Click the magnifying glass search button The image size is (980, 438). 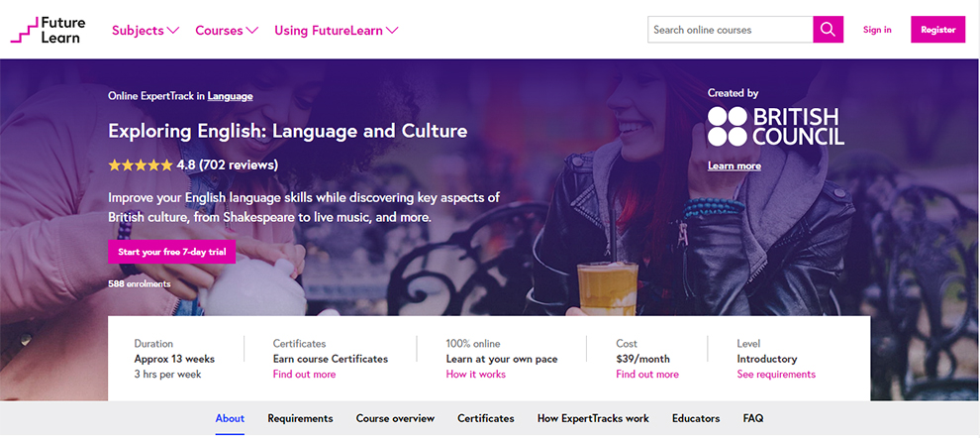click(x=828, y=30)
